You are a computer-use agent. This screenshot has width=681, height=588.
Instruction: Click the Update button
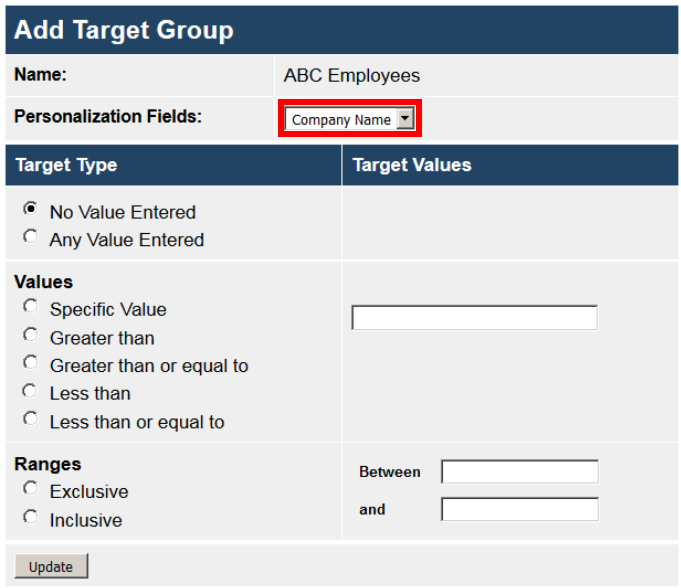pyautogui.click(x=51, y=567)
